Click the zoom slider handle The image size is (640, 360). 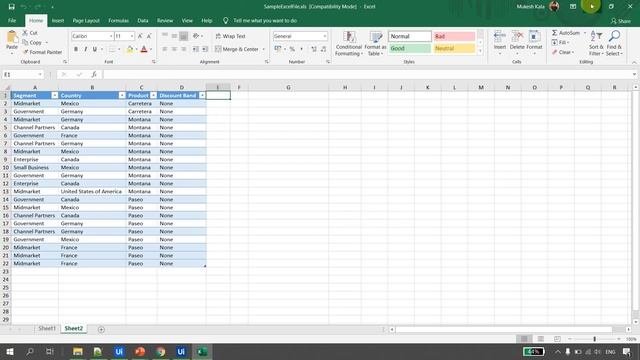point(594,339)
